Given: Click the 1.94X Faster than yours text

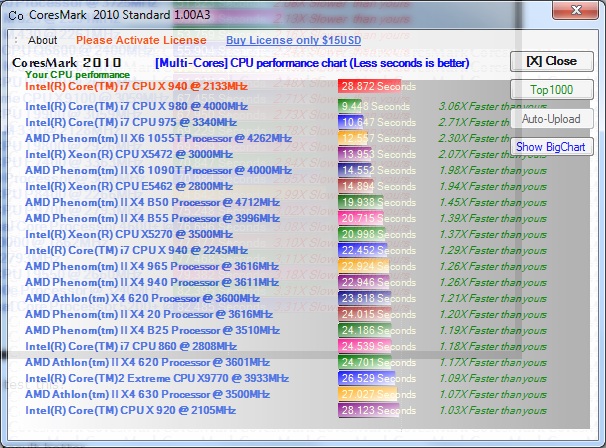Looking at the screenshot, I should point(493,186).
